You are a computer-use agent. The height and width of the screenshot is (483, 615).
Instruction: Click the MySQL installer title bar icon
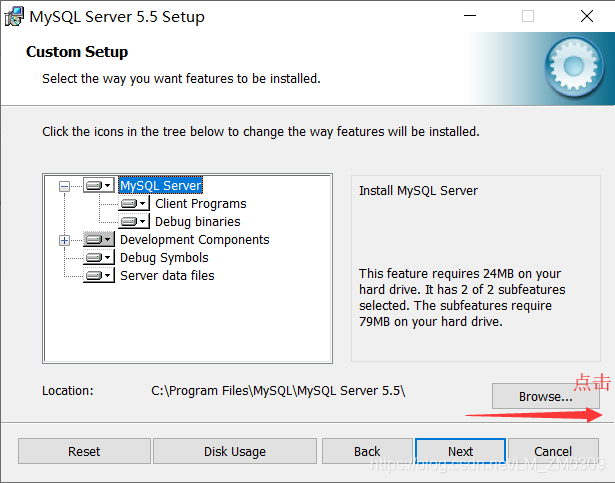click(14, 16)
